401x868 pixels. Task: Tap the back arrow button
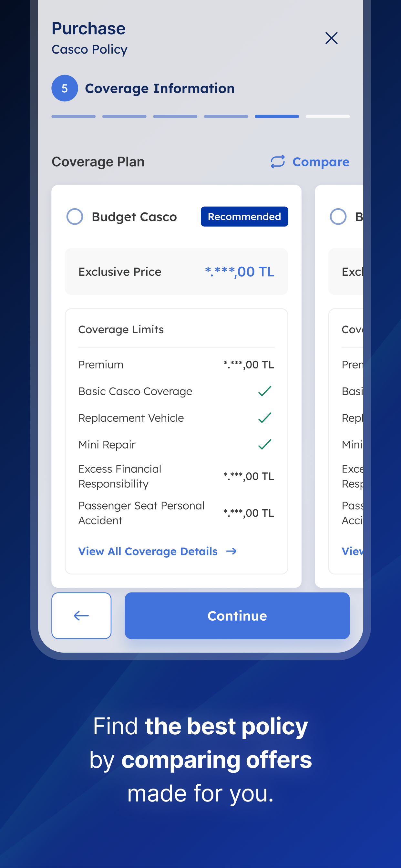tap(81, 615)
